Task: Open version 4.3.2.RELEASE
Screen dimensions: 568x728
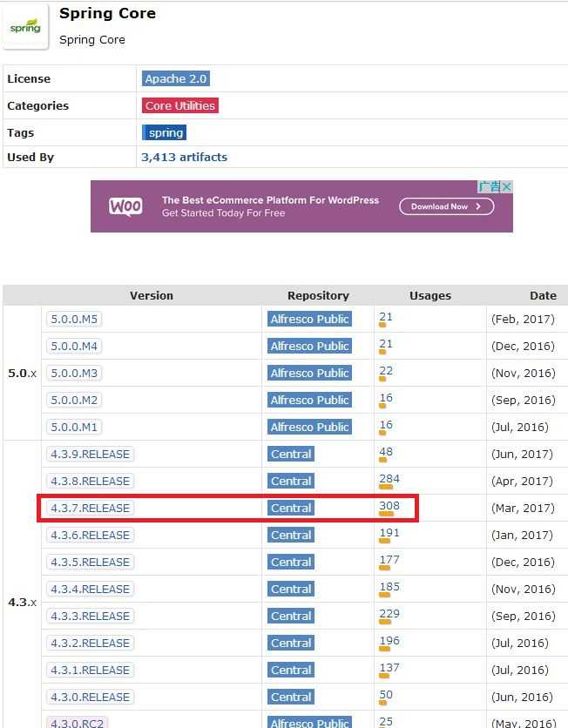Action: pos(90,643)
